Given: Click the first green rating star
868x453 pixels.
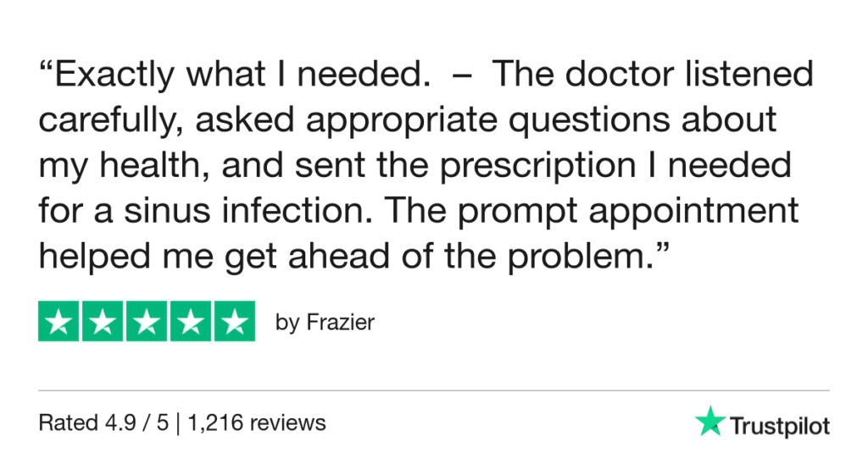Looking at the screenshot, I should click(59, 322).
